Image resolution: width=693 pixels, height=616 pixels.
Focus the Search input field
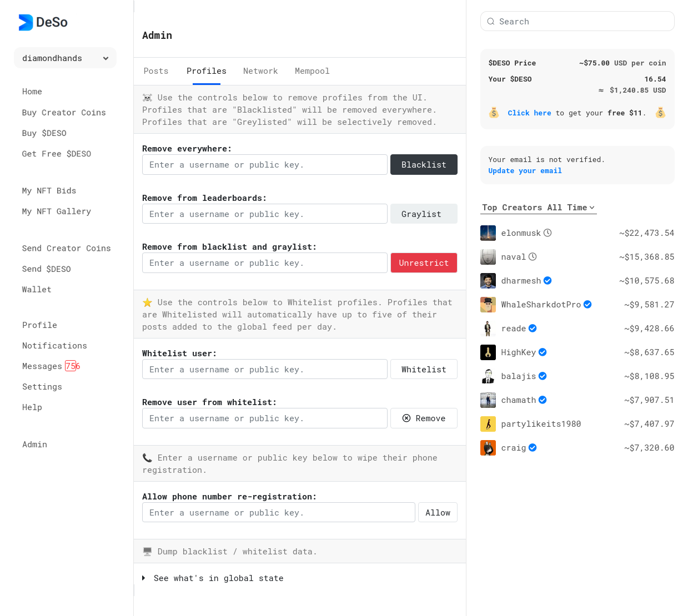577,22
